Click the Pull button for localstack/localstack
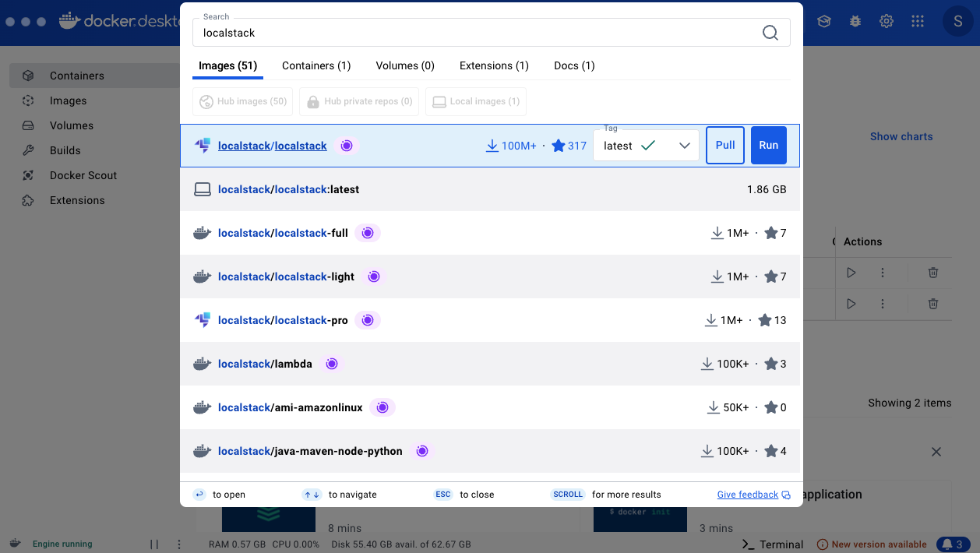This screenshot has width=980, height=553. [725, 146]
